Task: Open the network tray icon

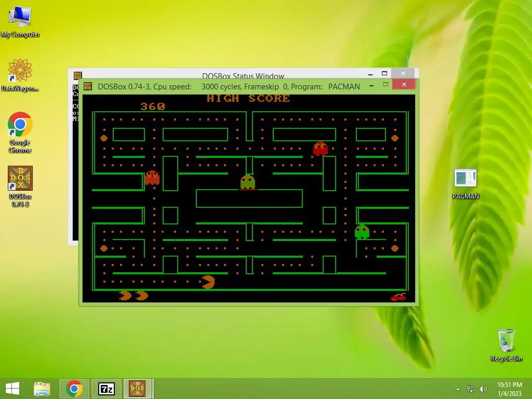Action: (x=470, y=389)
